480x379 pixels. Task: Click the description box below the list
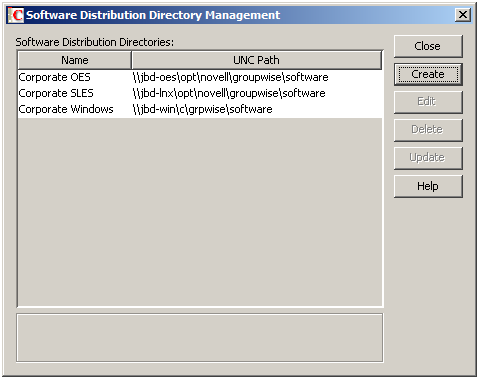[x=200, y=338]
